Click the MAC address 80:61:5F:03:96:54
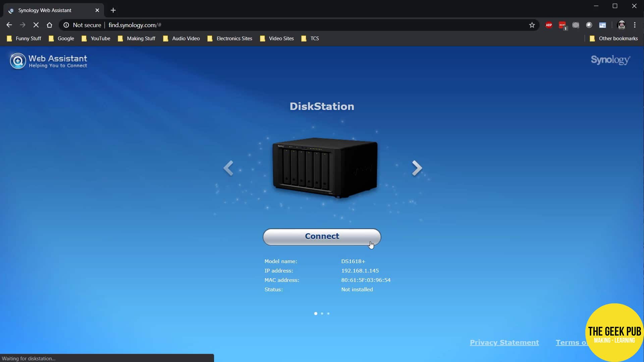 [366, 280]
